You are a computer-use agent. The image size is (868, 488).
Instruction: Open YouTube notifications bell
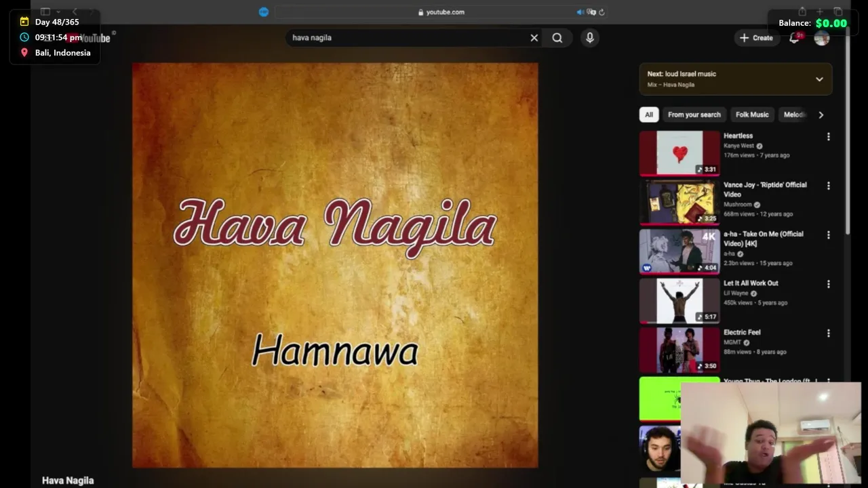coord(795,38)
